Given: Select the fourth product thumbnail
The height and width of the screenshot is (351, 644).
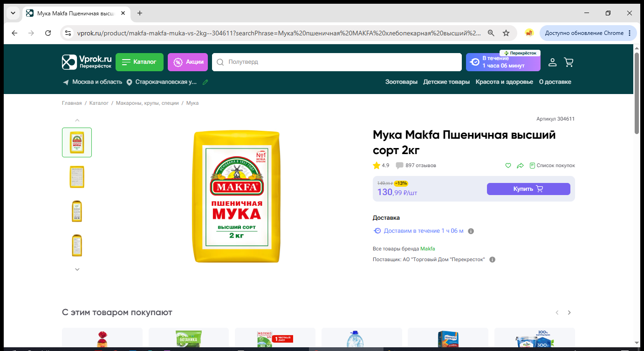Looking at the screenshot, I should pyautogui.click(x=77, y=246).
